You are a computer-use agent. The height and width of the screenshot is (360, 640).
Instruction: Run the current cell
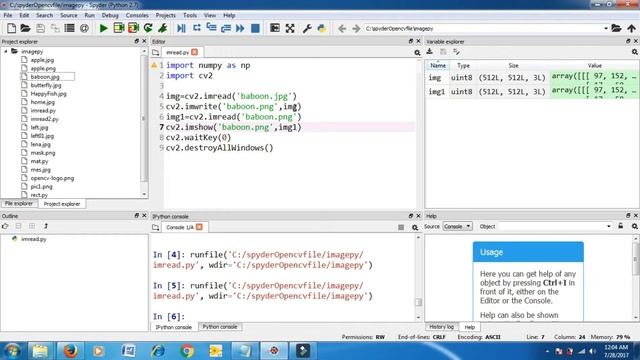[119, 28]
